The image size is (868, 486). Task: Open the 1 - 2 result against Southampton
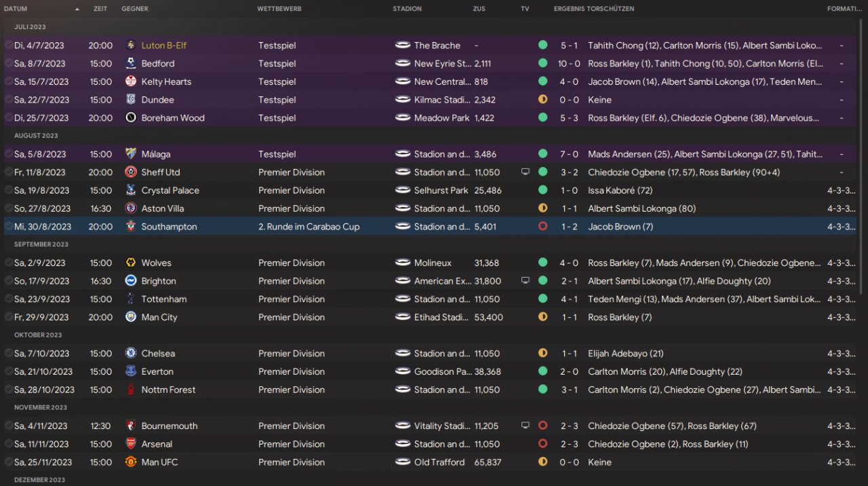[569, 227]
